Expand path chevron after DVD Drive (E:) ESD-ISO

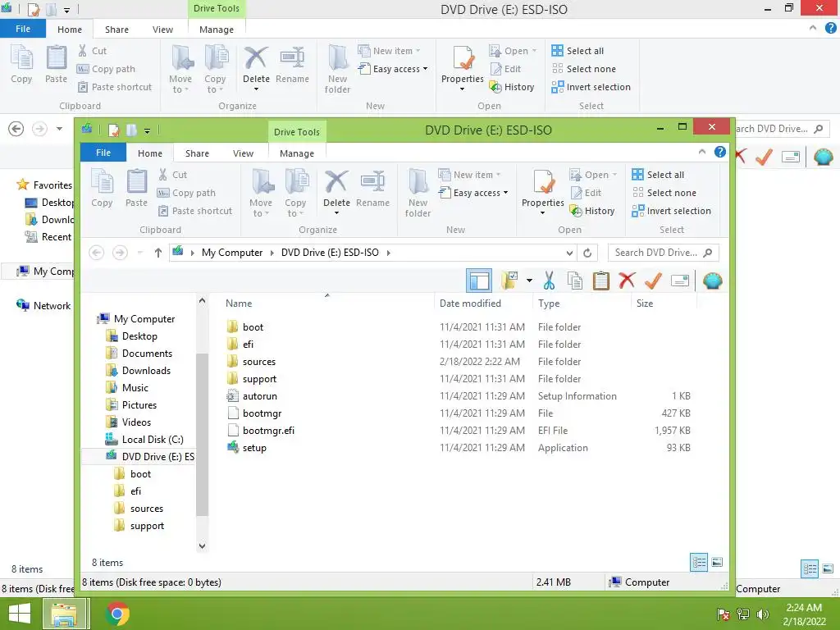(x=388, y=253)
